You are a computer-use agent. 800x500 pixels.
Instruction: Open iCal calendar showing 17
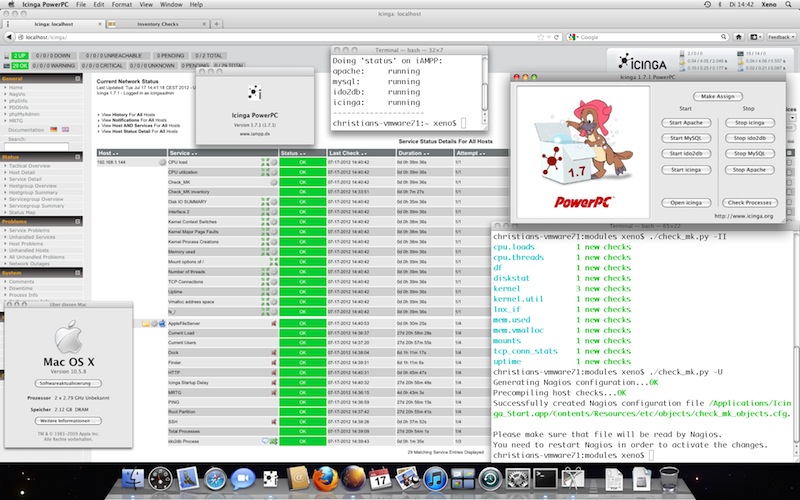coord(380,480)
